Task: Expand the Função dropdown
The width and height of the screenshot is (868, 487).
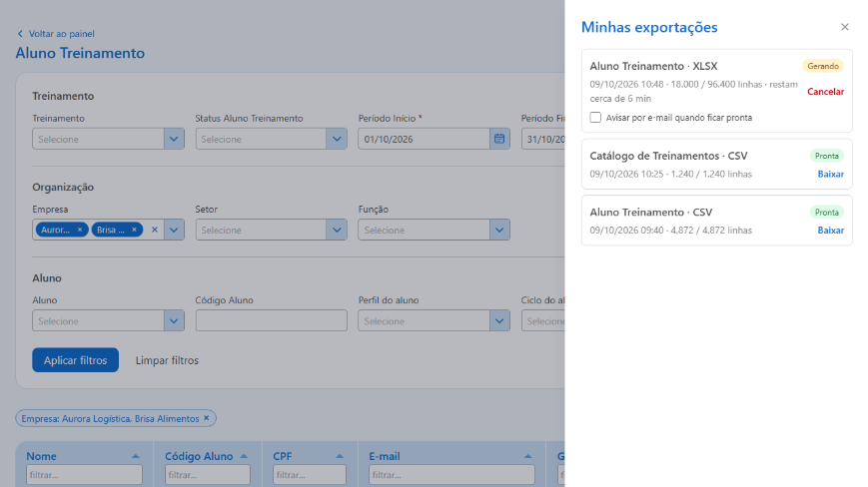Action: tap(499, 230)
